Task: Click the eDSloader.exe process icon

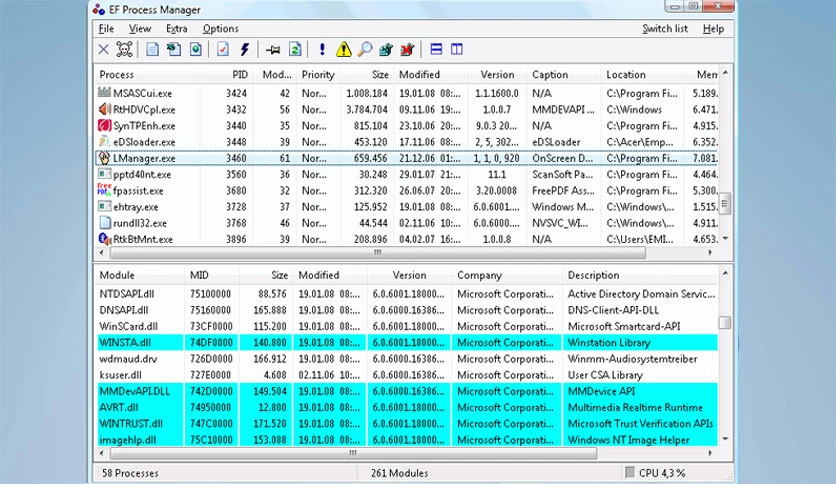Action: tap(104, 142)
